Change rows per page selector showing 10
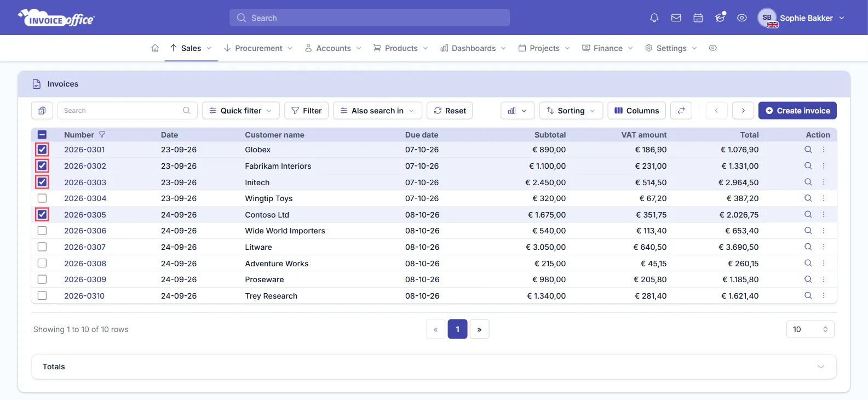 (810, 329)
